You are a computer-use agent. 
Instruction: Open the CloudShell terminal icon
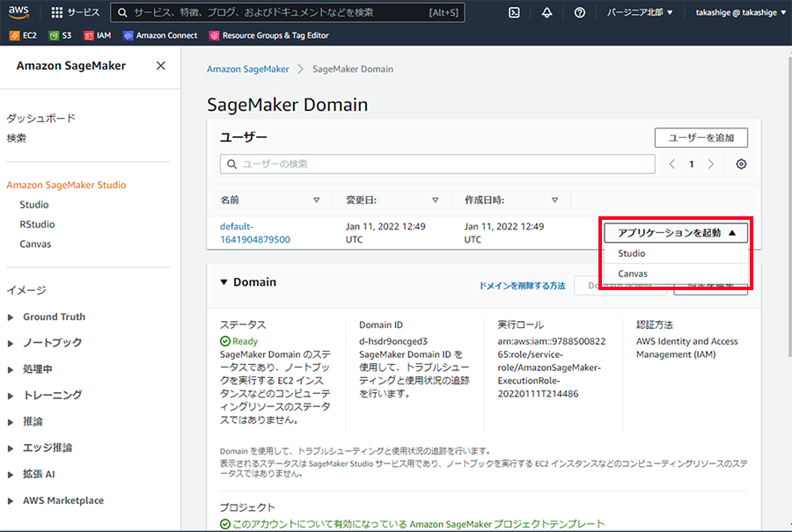(x=514, y=12)
